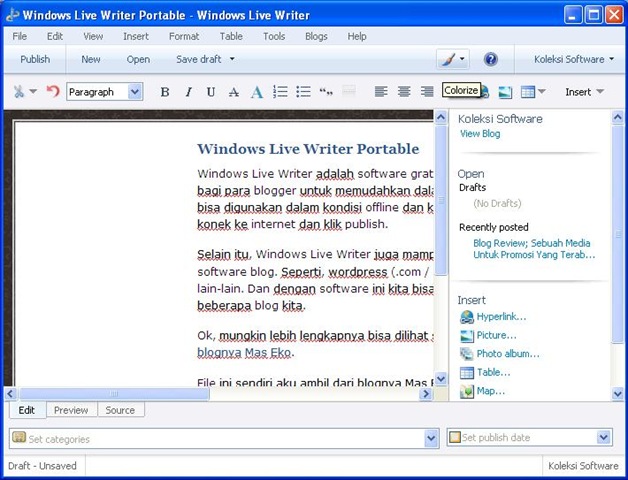This screenshot has width=628, height=480.
Task: Insert a numbered list
Action: click(280, 92)
